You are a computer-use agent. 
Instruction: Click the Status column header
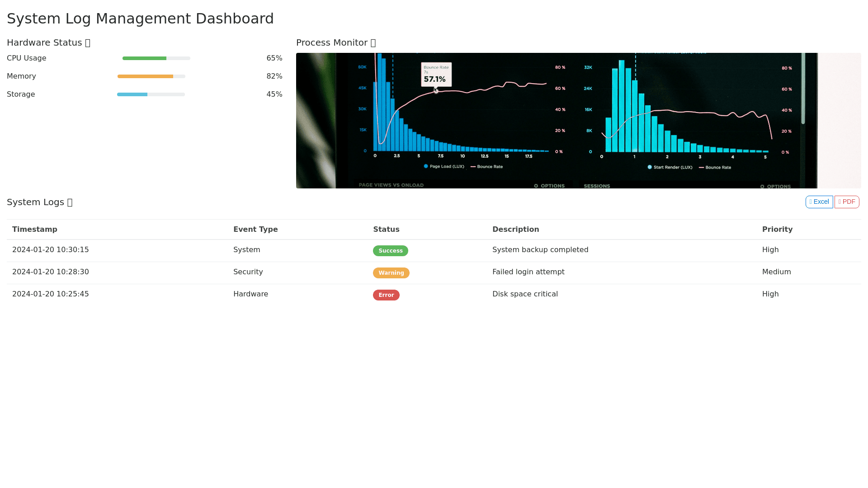(x=386, y=230)
